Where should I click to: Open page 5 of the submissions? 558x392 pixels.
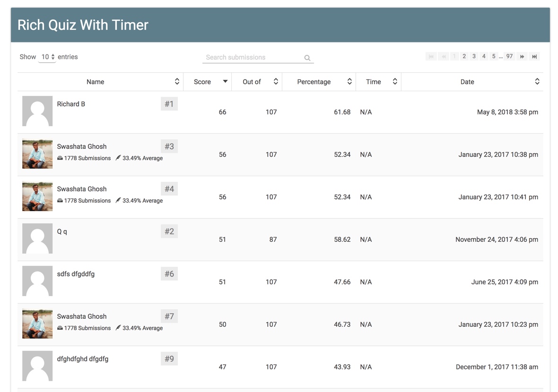point(493,56)
